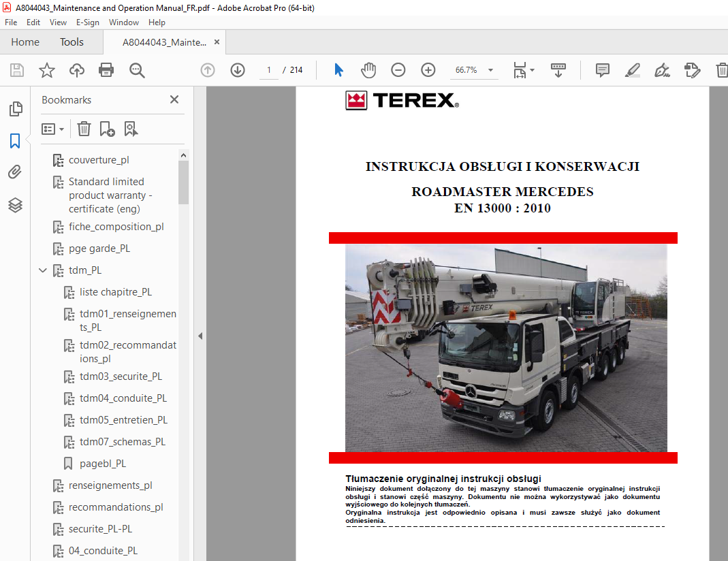The width and height of the screenshot is (728, 561).
Task: Close the A8044043_Mainte... document tab
Action: pyautogui.click(x=217, y=42)
